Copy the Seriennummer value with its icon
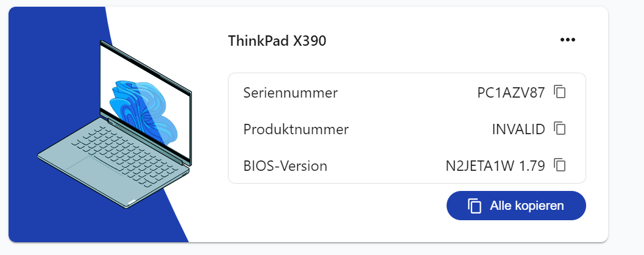The height and width of the screenshot is (255, 644). 560,92
